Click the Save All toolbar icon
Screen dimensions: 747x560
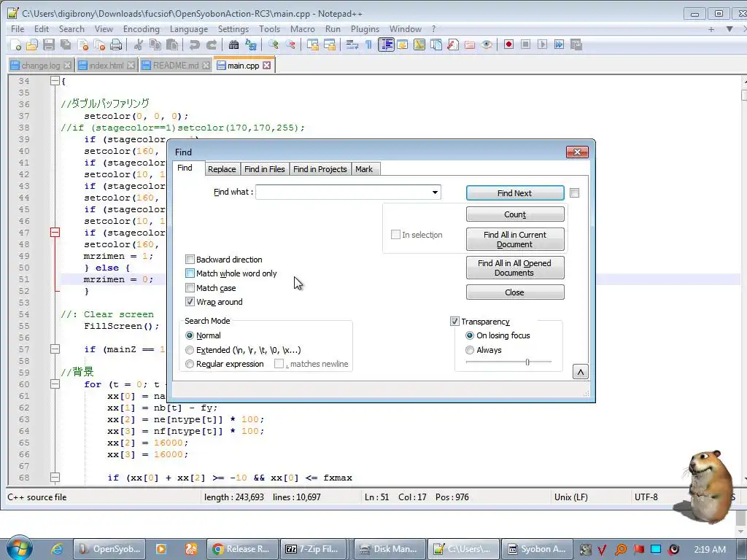pos(65,44)
